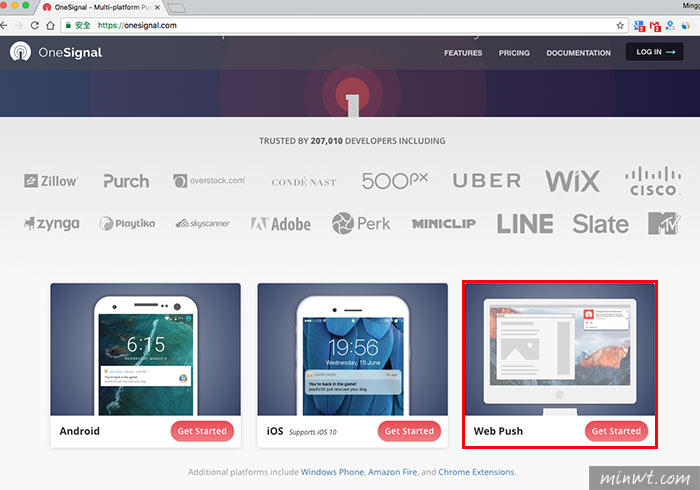Click the macOS green zoom window button
Image resolution: width=700 pixels, height=490 pixels.
(25, 5)
